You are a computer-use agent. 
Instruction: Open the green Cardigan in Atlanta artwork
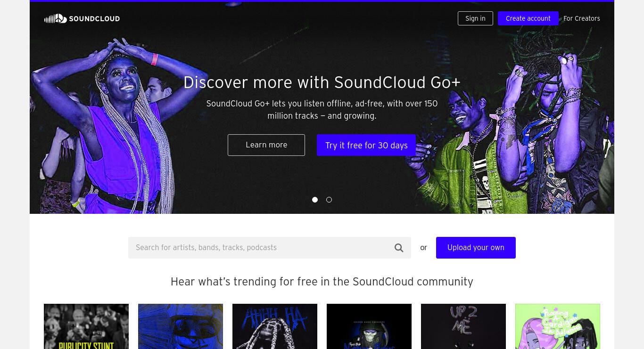click(558, 326)
